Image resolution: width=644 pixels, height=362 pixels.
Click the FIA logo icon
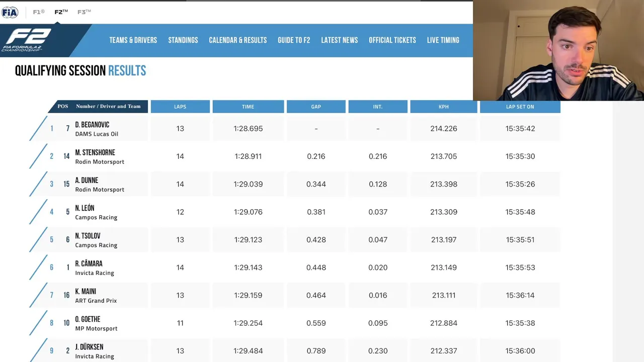coord(10,12)
